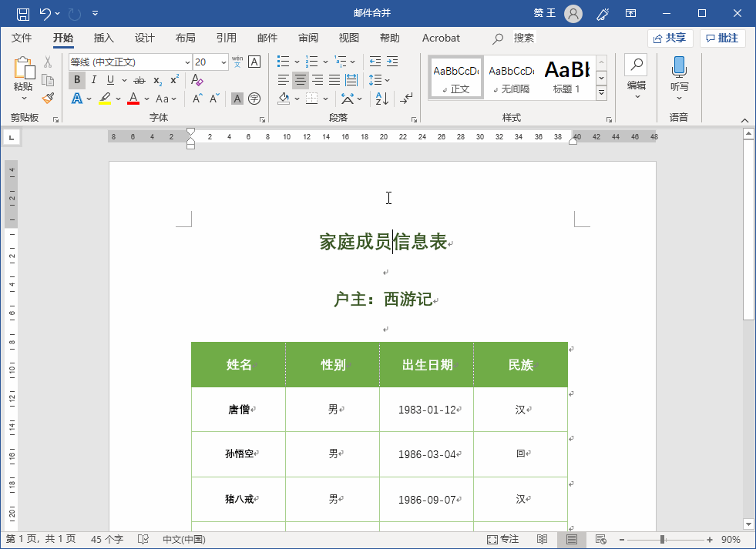756x549 pixels.
Task: Open the font name dropdown
Action: click(187, 62)
